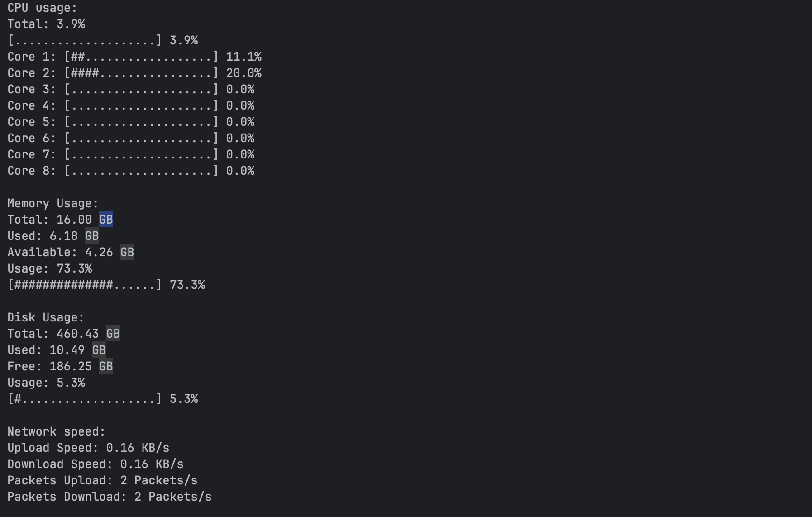Click the highlighted GB after Total 16.00
This screenshot has height=517, width=812.
click(106, 220)
